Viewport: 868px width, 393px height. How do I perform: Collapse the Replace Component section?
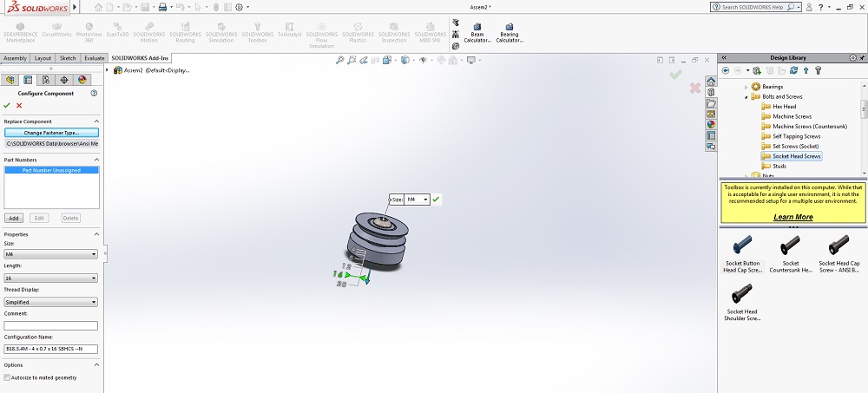96,121
